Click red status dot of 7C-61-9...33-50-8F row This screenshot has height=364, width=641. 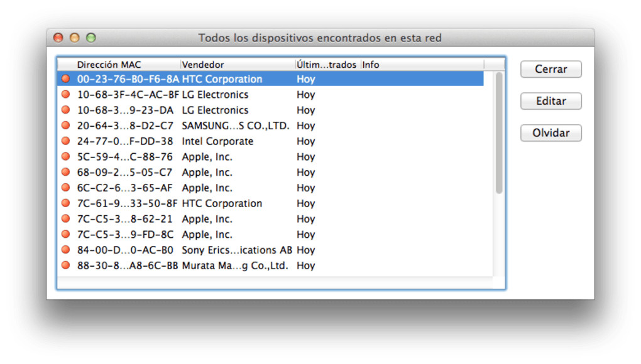[66, 203]
